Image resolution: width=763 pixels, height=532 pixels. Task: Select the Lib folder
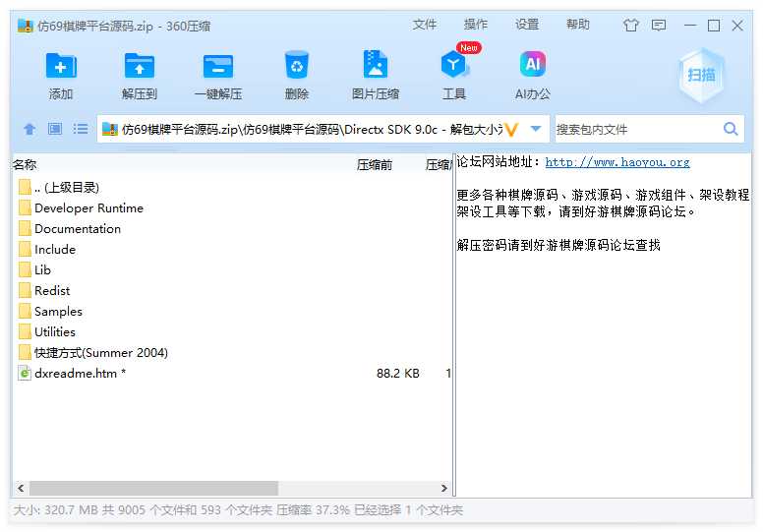pyautogui.click(x=42, y=270)
